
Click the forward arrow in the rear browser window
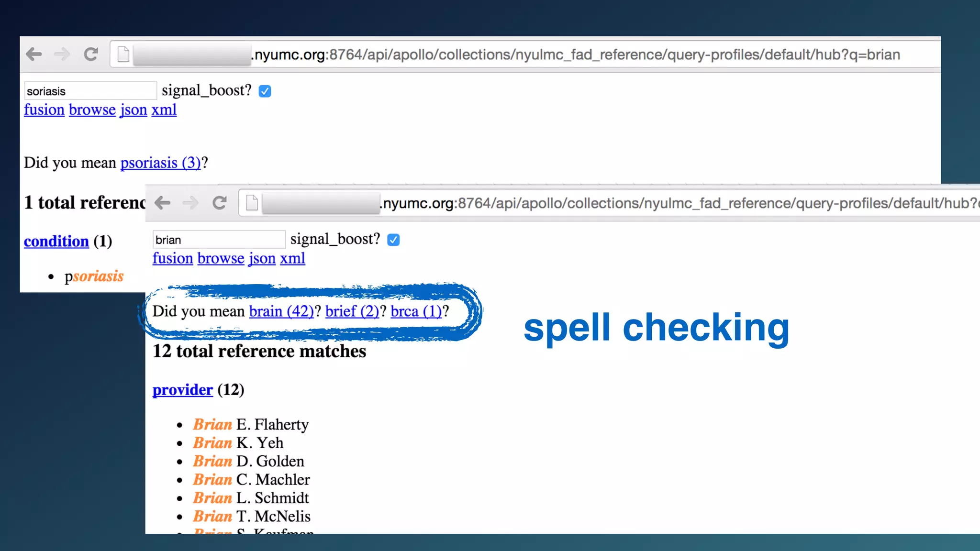[62, 54]
